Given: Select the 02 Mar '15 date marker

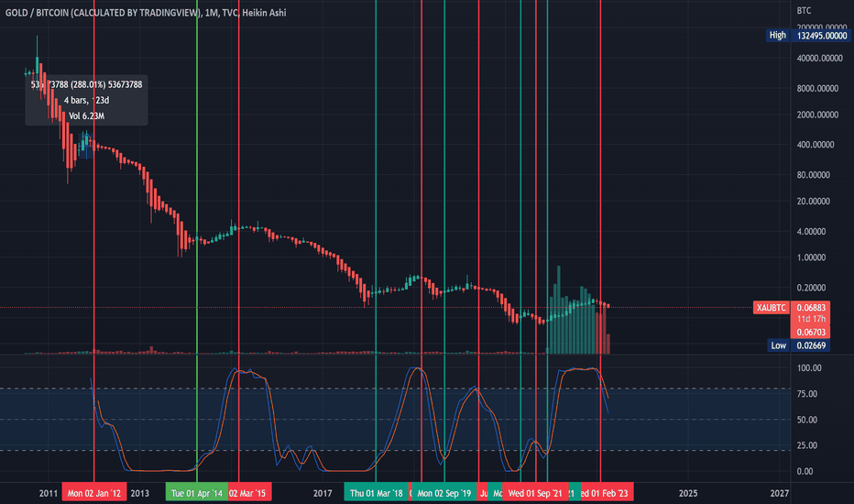Looking at the screenshot, I should pos(249,493).
